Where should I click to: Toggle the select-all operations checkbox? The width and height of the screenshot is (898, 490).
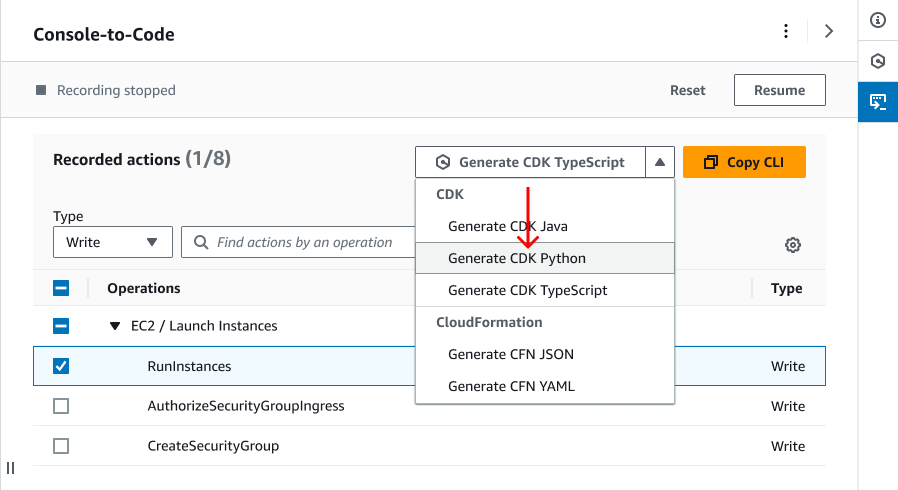tap(61, 288)
